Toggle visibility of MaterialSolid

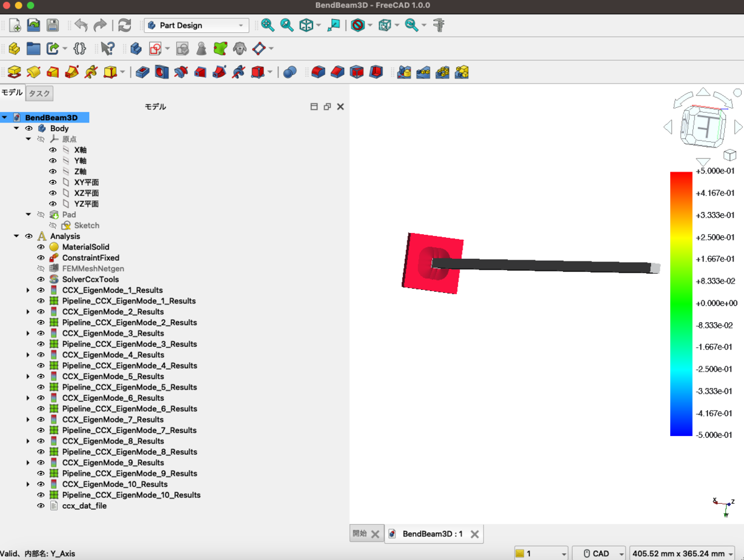pyautogui.click(x=41, y=247)
